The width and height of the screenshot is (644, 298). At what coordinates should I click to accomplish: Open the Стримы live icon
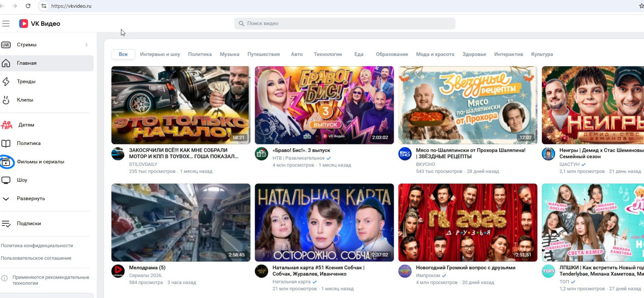(x=6, y=45)
